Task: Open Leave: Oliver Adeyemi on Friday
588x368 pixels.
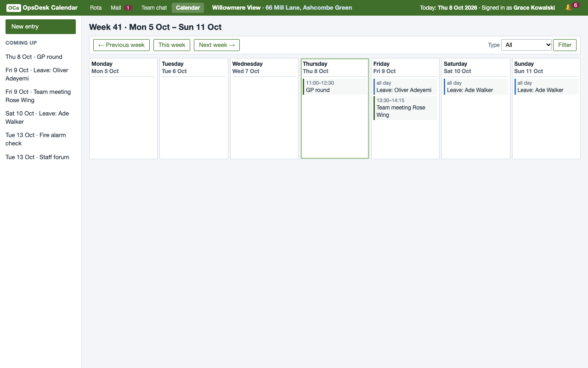Action: (x=405, y=86)
